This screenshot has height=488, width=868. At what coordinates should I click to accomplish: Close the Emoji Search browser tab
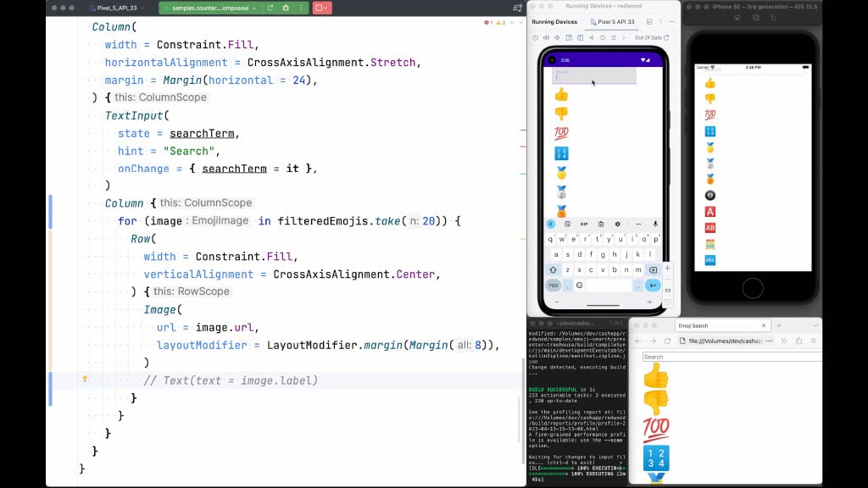coord(764,325)
